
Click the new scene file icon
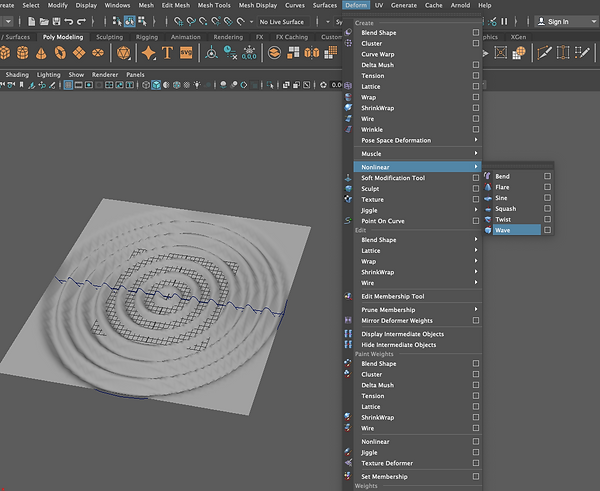pos(32,21)
